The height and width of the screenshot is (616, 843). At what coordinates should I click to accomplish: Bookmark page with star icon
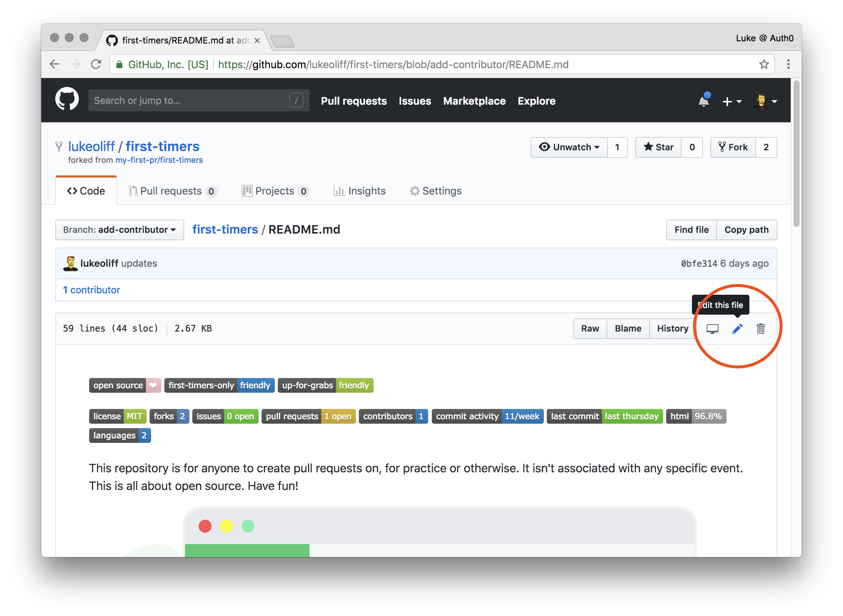763,64
